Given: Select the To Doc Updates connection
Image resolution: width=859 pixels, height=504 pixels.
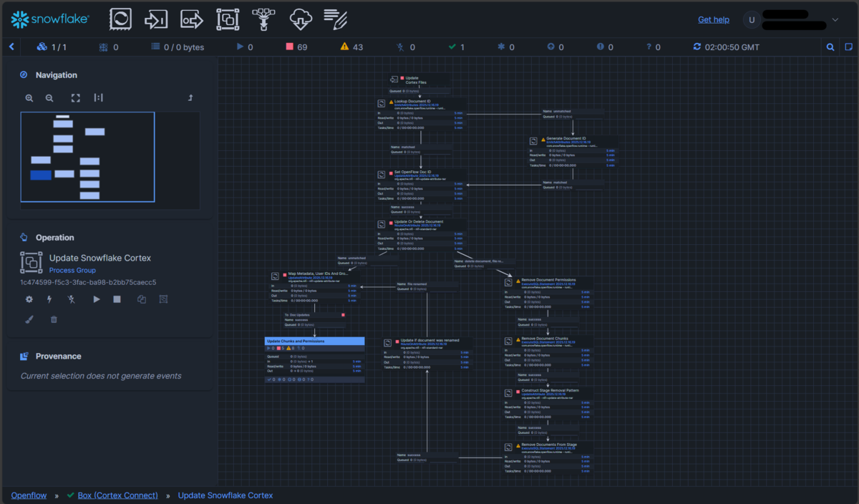Looking at the screenshot, I should click(x=315, y=321).
